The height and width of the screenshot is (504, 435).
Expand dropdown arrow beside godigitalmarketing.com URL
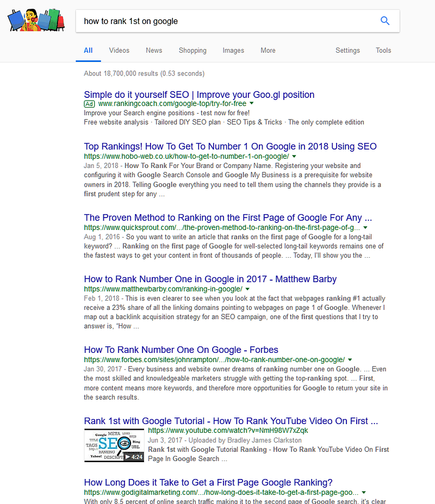tap(364, 493)
